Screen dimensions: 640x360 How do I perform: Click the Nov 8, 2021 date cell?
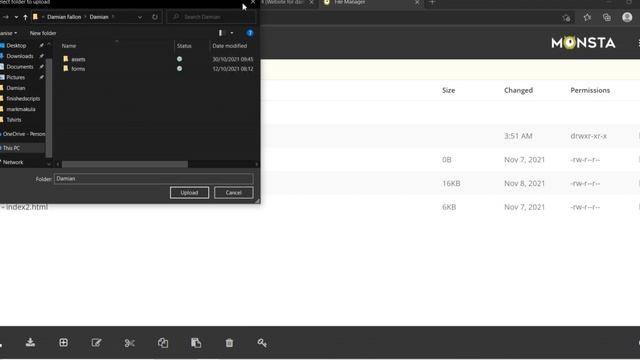524,183
